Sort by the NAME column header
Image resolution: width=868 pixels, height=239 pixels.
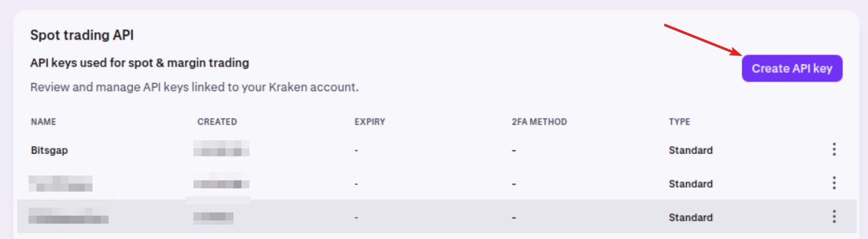[43, 122]
